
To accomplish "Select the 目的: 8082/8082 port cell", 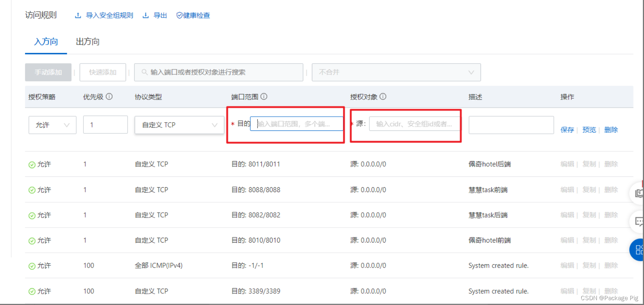I will click(x=256, y=215).
